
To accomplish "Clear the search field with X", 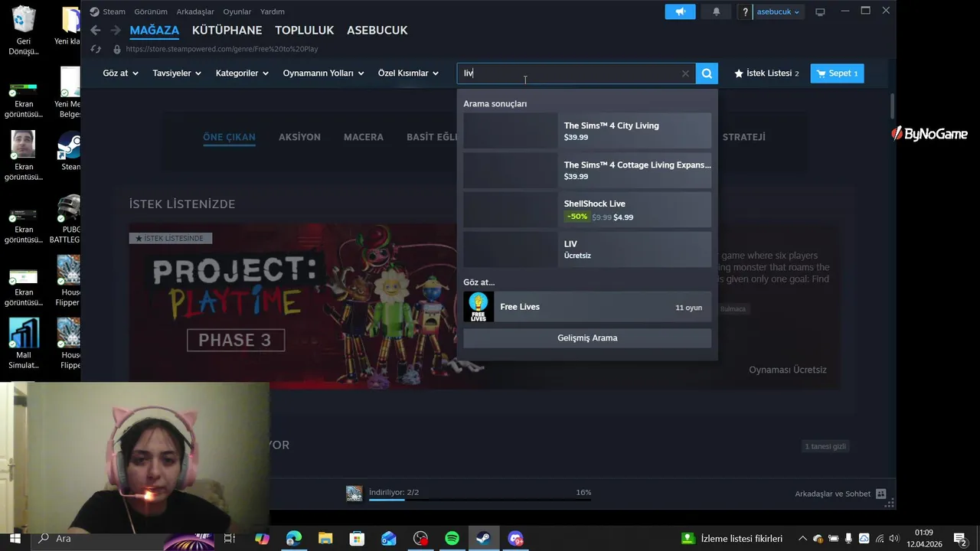I will click(x=685, y=73).
